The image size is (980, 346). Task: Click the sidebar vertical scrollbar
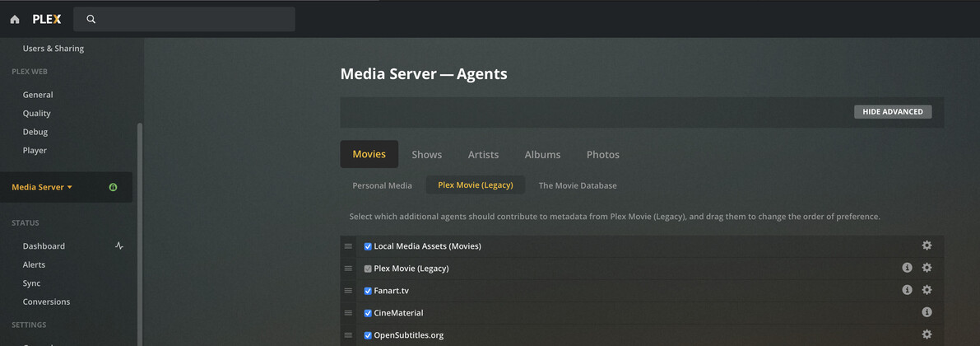click(140, 234)
